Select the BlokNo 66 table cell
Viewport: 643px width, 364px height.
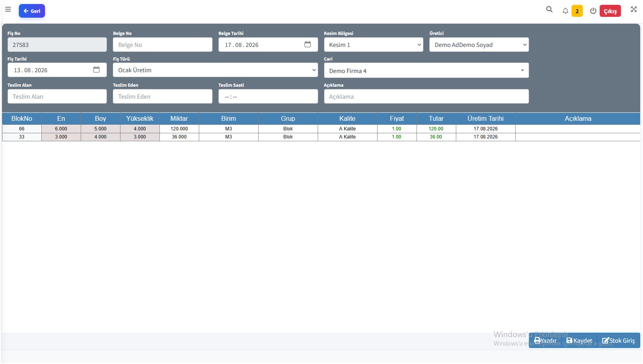coord(22,129)
